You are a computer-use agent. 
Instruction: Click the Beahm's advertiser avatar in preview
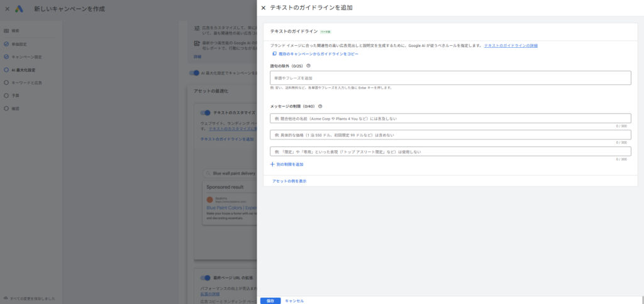point(210,200)
